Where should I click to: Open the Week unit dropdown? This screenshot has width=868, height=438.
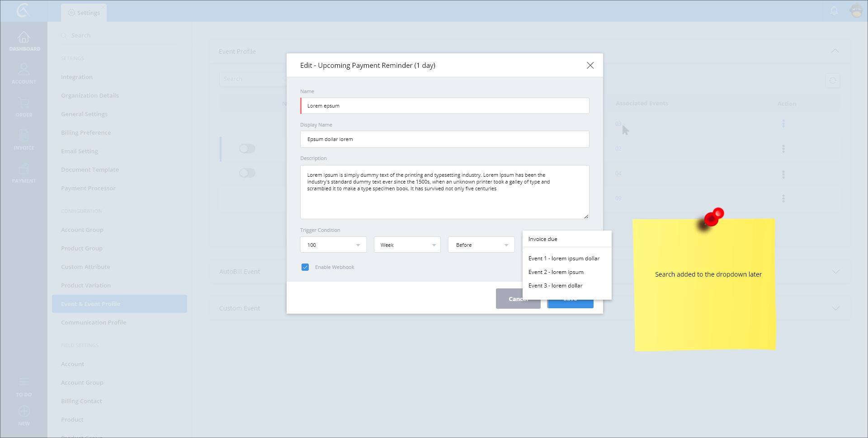(x=407, y=245)
